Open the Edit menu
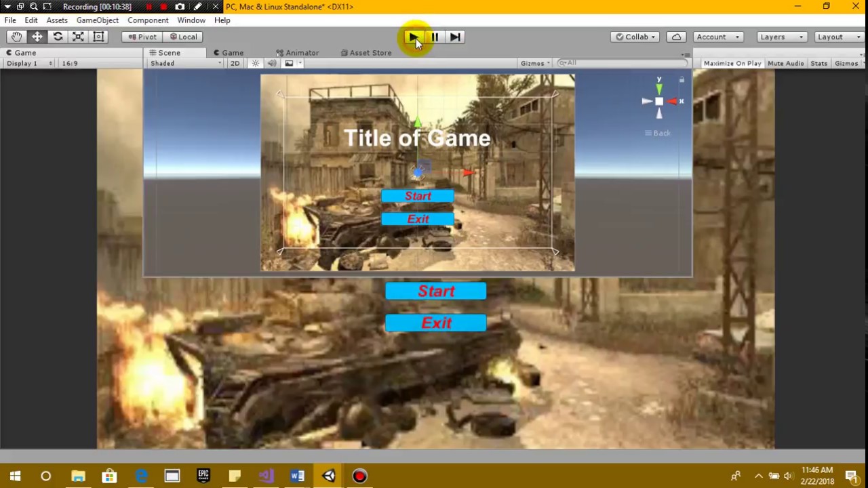Viewport: 868px width, 488px height. (31, 20)
